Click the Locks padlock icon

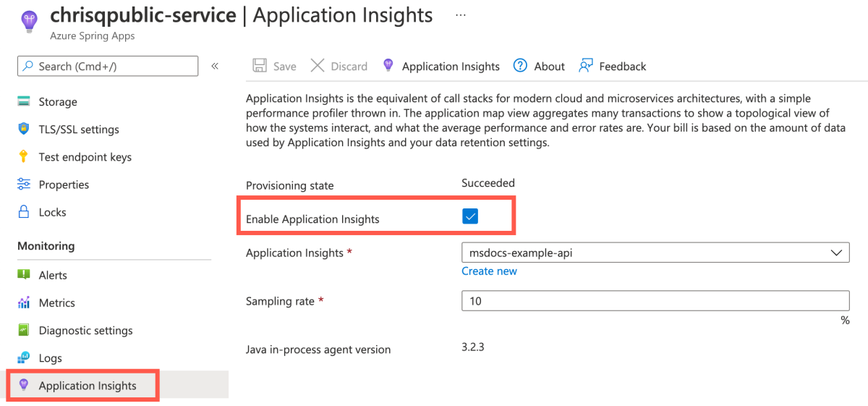24,211
